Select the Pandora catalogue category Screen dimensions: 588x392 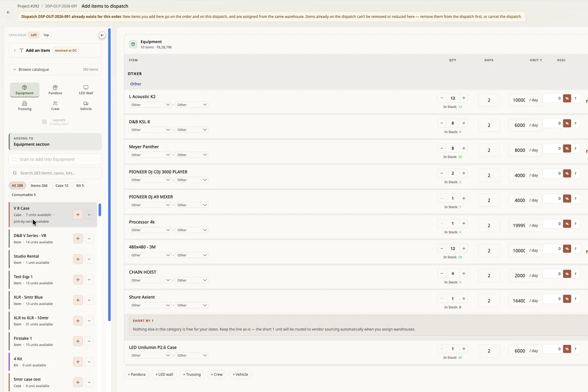[x=55, y=90]
